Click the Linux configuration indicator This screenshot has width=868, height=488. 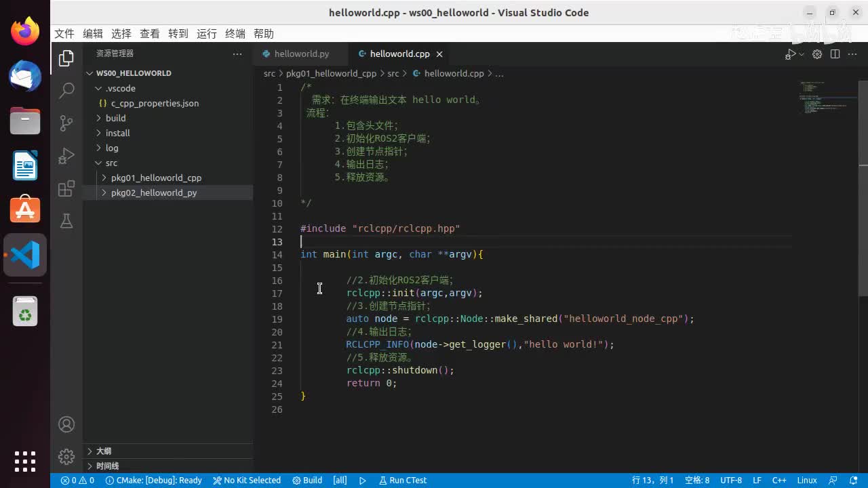(x=807, y=481)
